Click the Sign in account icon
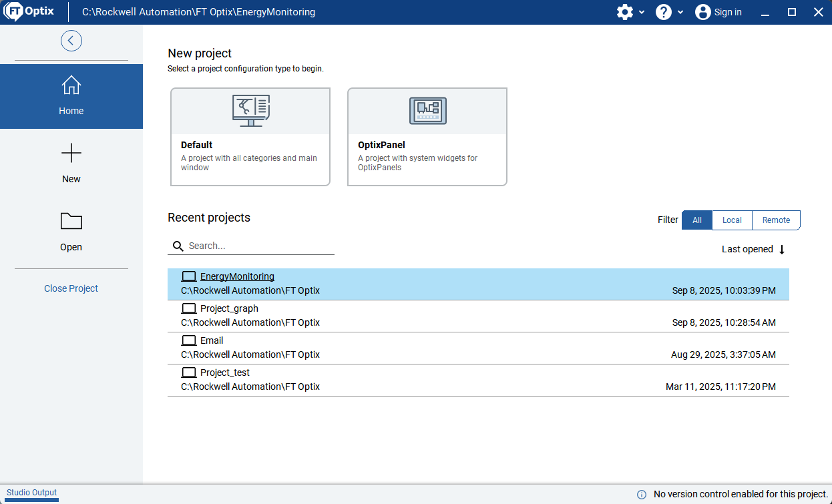The width and height of the screenshot is (832, 504). tap(702, 12)
